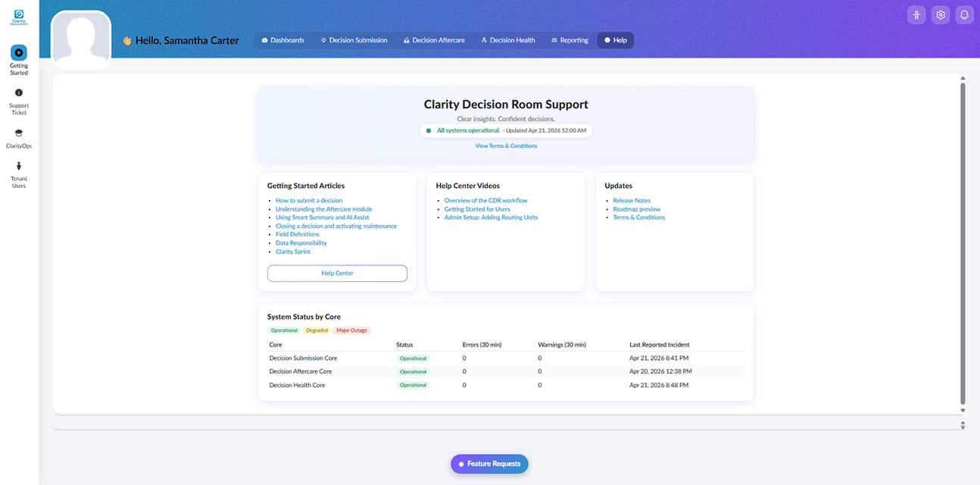Click the Major Outage legend badge
Viewport: 980px width, 485px height.
tap(351, 330)
